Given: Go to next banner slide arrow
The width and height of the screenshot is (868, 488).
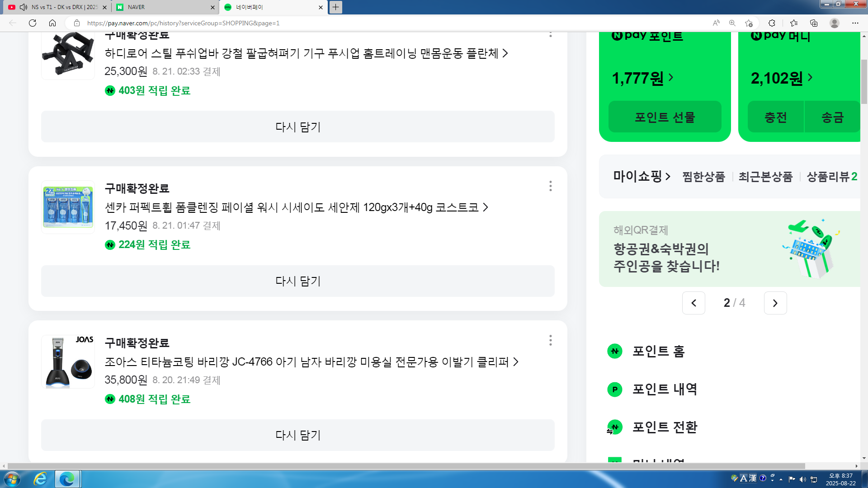Looking at the screenshot, I should [775, 303].
